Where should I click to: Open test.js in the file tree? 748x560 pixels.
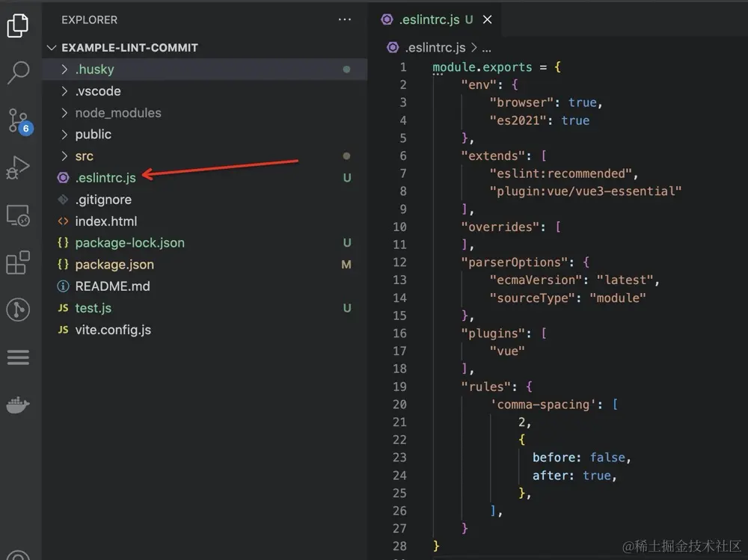[x=93, y=308]
